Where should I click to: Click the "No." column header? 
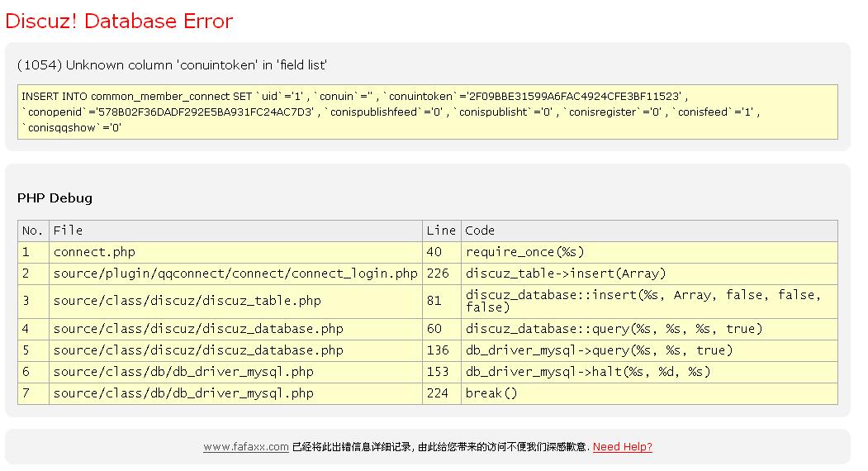pyautogui.click(x=33, y=231)
